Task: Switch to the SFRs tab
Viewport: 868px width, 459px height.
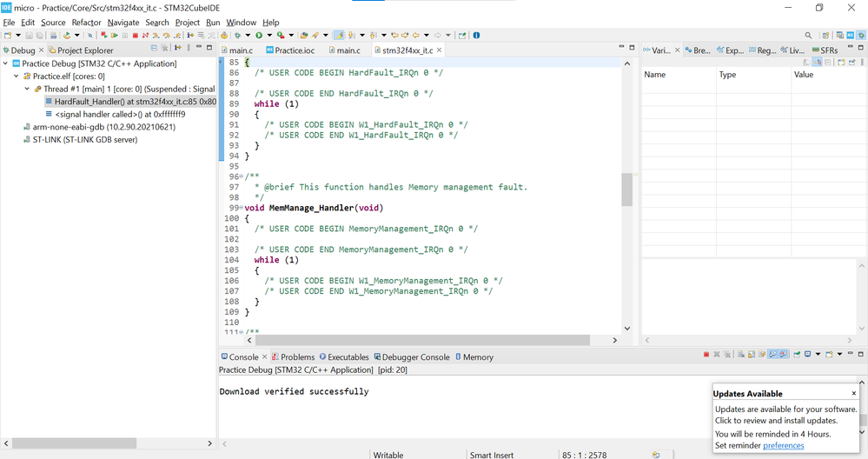Action: click(825, 50)
